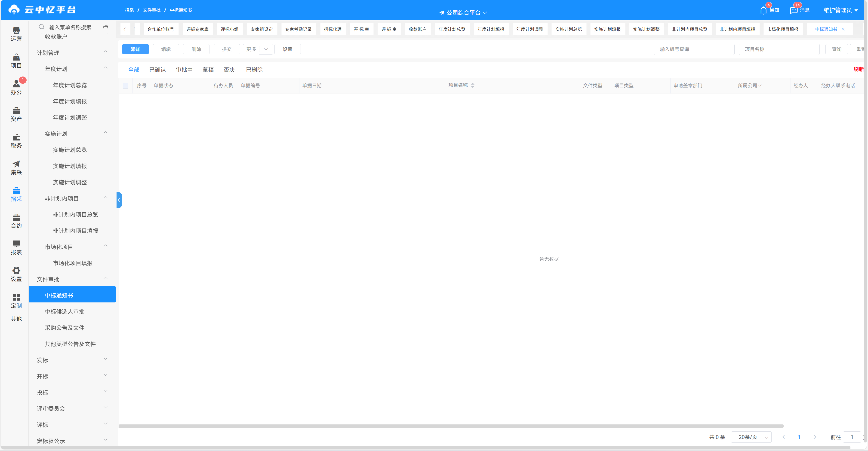Open the 维护管理员 user dropdown
Screen dimensions: 868x451
841,10
